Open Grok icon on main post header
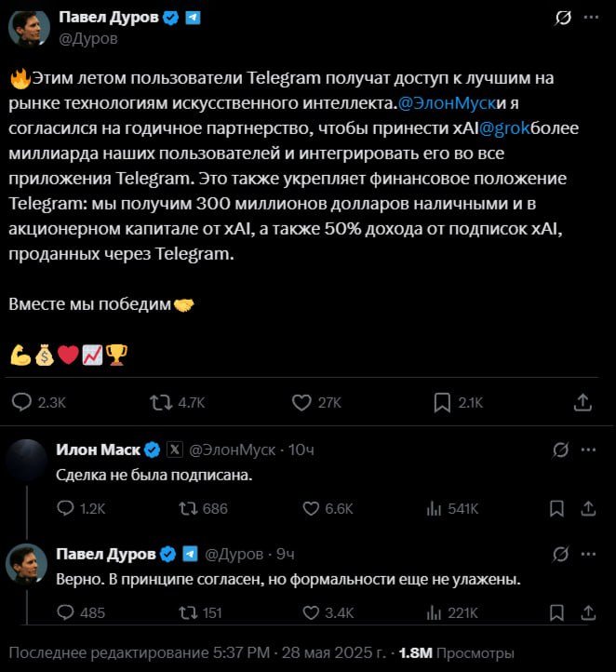This screenshot has height=672, width=616. (x=562, y=18)
